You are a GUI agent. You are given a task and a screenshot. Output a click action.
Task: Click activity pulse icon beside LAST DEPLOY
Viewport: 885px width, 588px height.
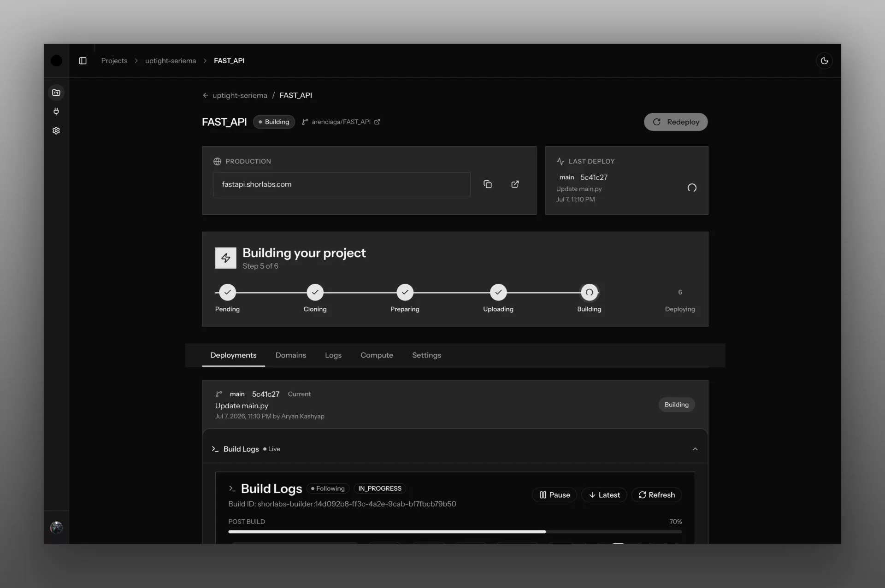coord(560,162)
